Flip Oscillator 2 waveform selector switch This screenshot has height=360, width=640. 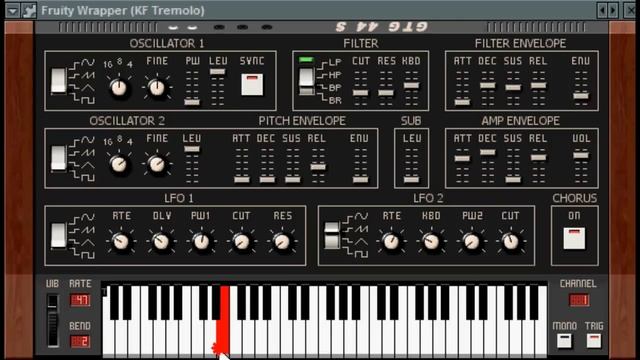coord(58,158)
